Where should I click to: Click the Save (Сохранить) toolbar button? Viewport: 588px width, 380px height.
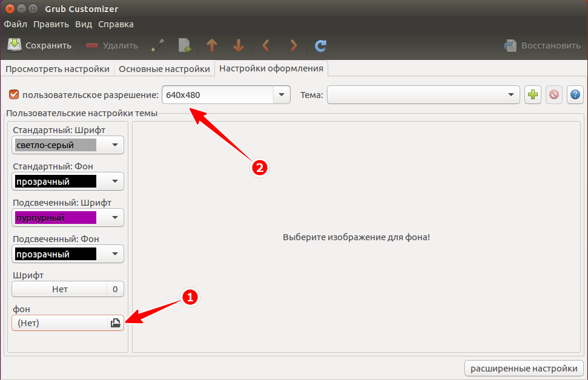coord(39,45)
